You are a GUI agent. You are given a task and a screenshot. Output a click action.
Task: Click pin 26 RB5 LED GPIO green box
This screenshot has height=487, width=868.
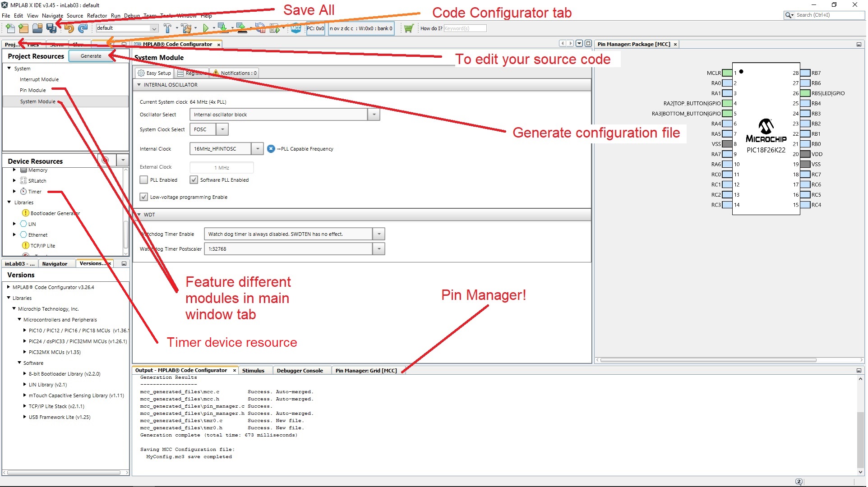(805, 93)
